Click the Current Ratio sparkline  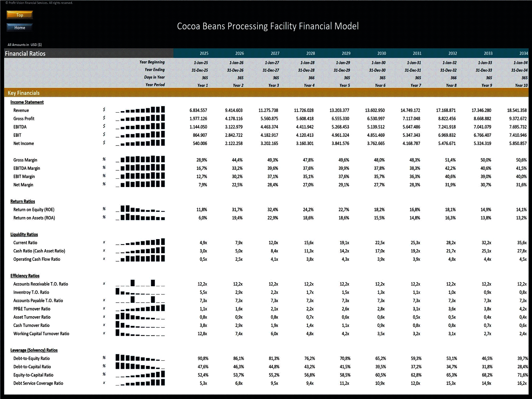pos(140,242)
